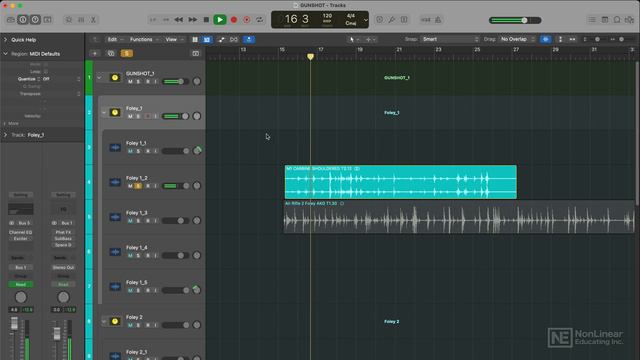The height and width of the screenshot is (360, 640).
Task: Unsolo the Foley 1_2 track
Action: pyautogui.click(x=138, y=186)
